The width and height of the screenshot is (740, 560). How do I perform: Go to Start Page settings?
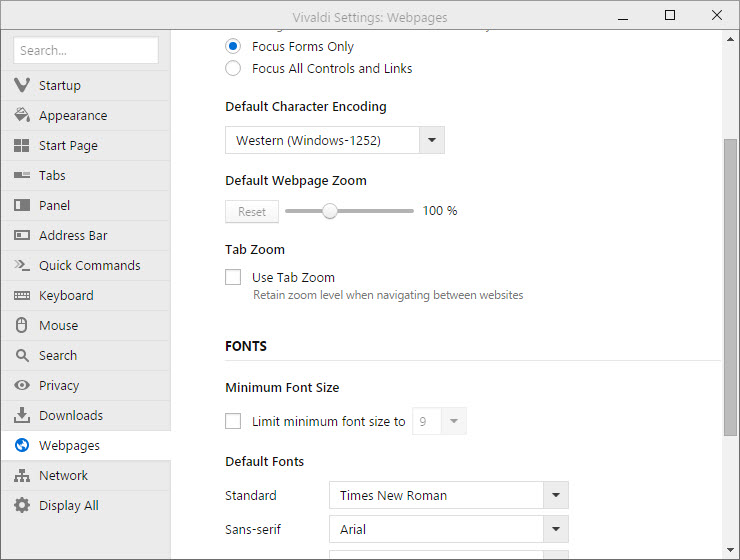pos(86,145)
